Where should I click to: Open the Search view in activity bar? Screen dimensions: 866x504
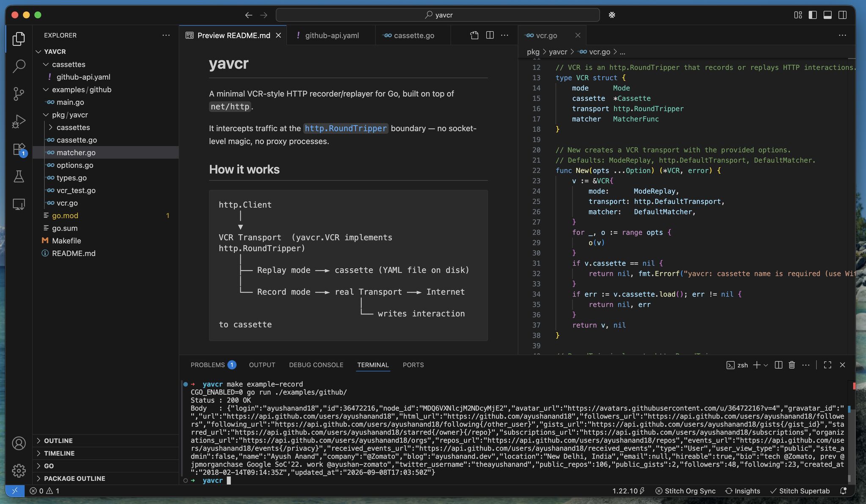19,66
